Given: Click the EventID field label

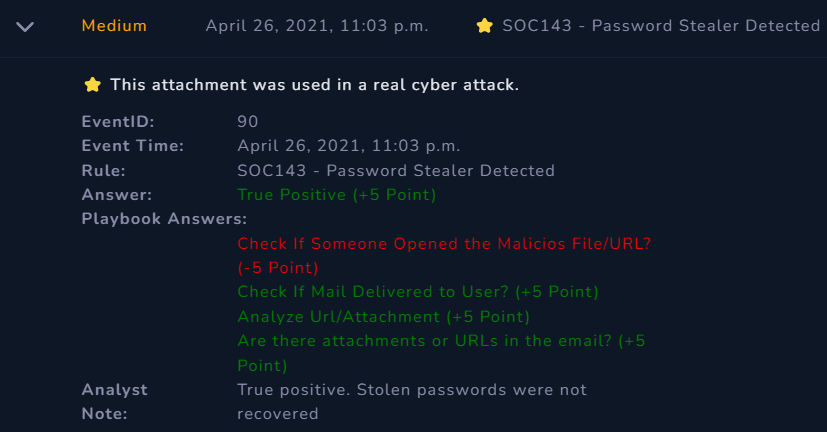Looking at the screenshot, I should point(118,122).
